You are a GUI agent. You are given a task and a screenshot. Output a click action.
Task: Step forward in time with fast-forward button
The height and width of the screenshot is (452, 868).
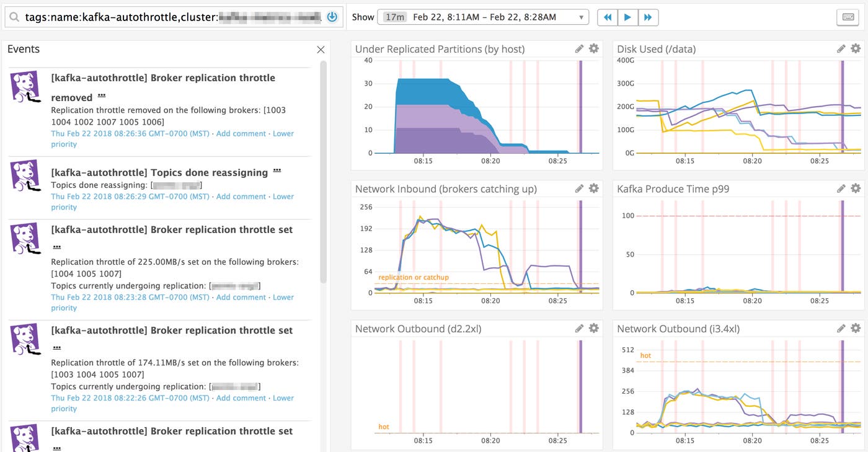pos(648,17)
